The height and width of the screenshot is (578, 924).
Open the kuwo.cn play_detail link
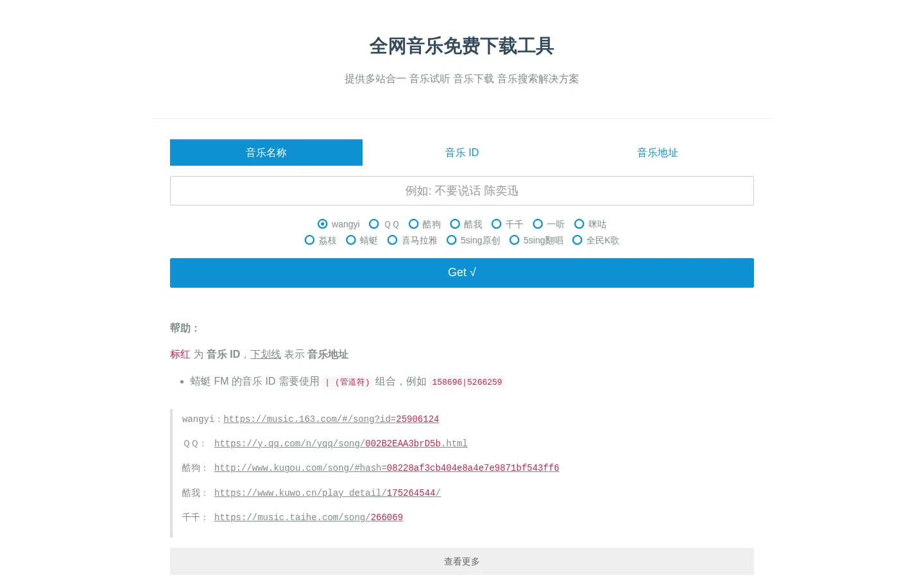[327, 493]
